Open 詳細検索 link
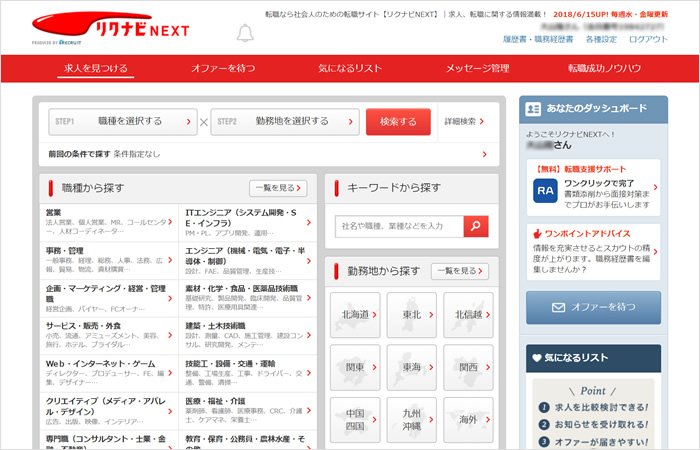Screen dimensions: 700x450 [x=464, y=121]
